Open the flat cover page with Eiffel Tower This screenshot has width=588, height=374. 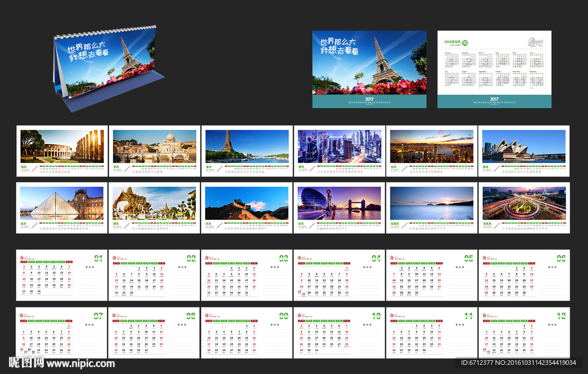tap(369, 69)
